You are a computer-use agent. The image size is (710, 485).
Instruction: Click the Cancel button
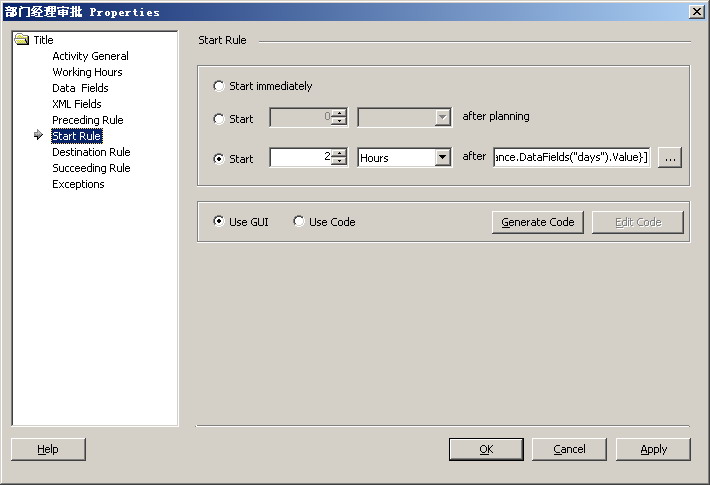click(x=569, y=449)
